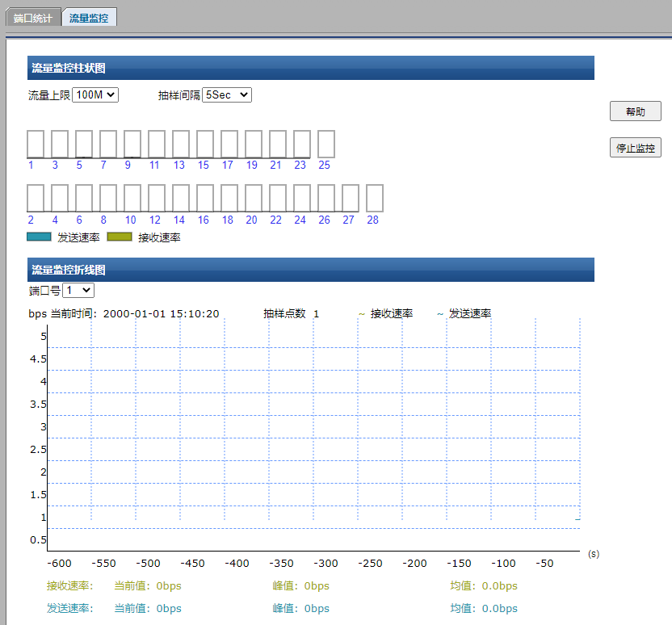
Task: Click port 17 number link
Action: point(227,165)
